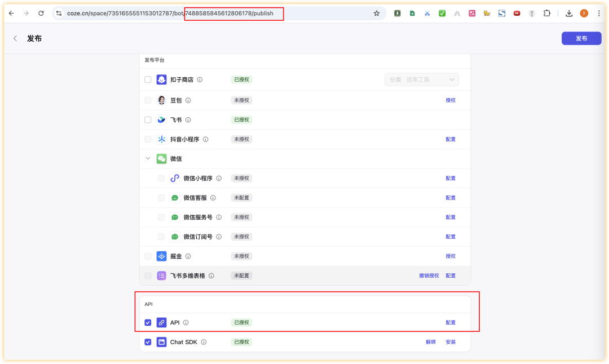Check the 微信订阅号 checkbox
Image resolution: width=609 pixels, height=364 pixels.
pos(161,236)
